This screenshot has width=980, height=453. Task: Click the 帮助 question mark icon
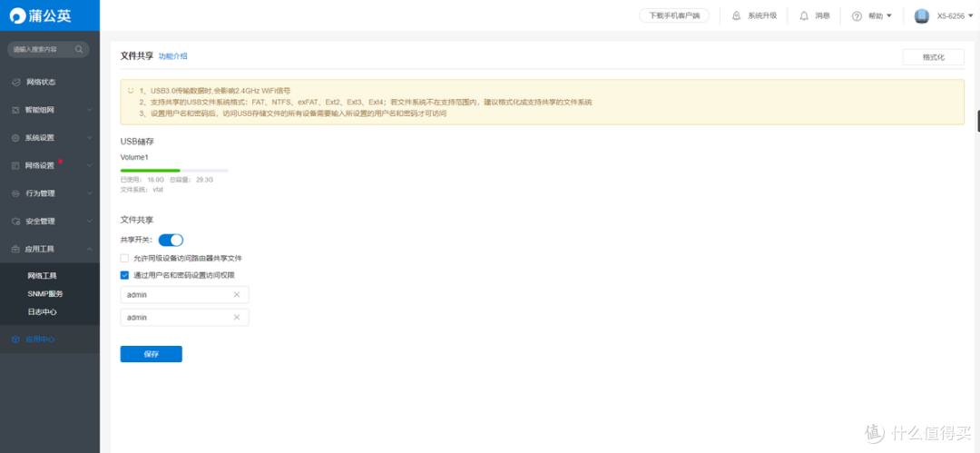click(857, 15)
